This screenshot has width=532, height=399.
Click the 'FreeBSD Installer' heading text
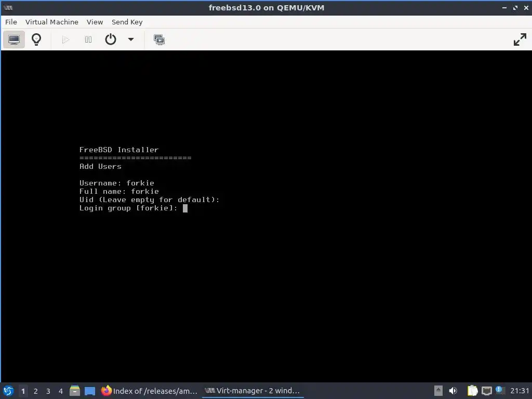point(119,150)
